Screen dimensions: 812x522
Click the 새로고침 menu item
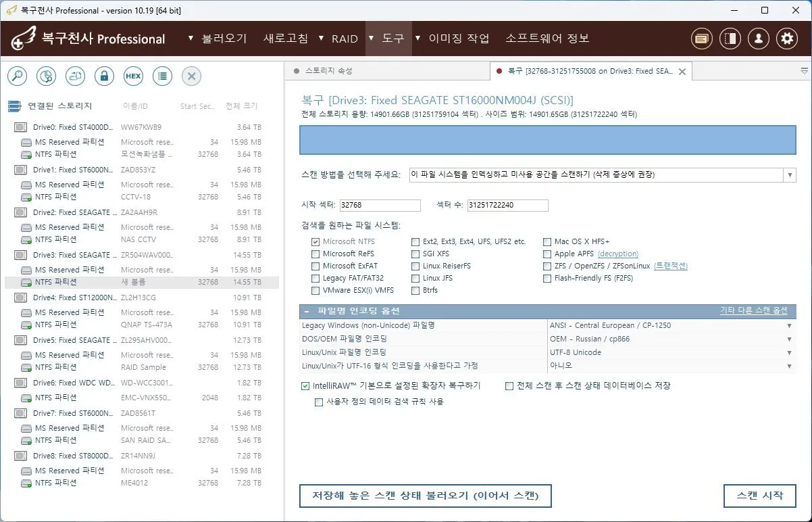286,39
